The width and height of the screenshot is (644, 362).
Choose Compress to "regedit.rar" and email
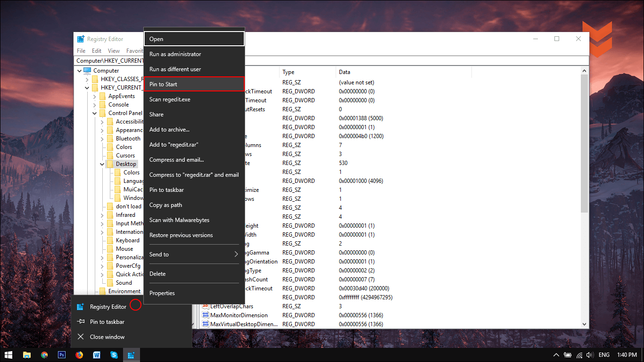[194, 175]
